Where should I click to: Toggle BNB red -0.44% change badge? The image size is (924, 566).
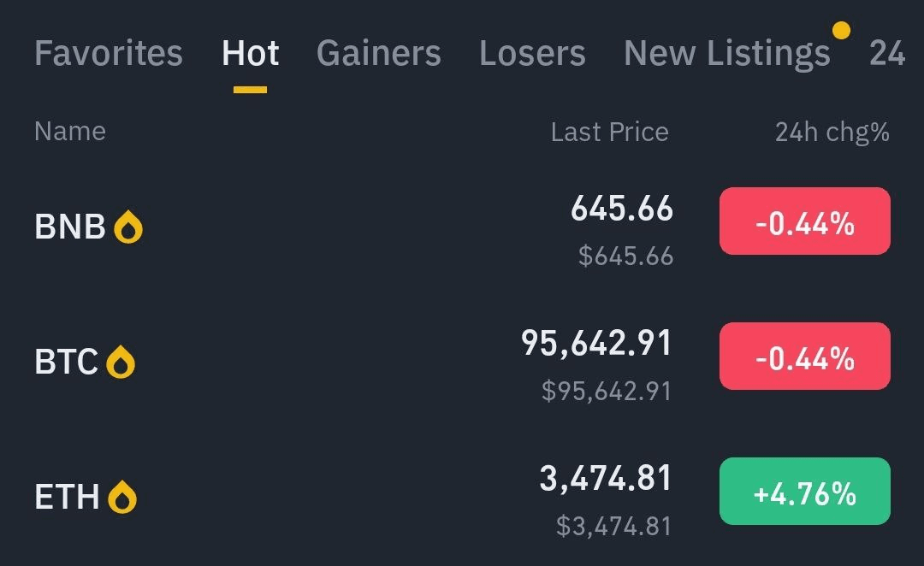(x=804, y=221)
